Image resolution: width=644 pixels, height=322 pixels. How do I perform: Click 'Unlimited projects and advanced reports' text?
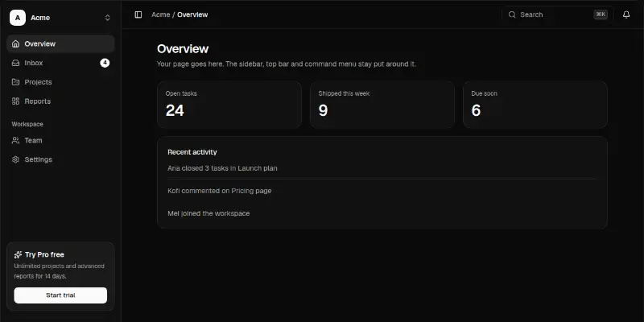[x=59, y=271]
